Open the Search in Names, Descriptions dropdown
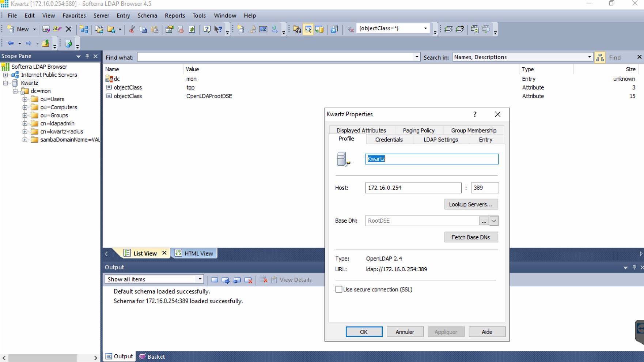The height and width of the screenshot is (362, 644). 589,57
